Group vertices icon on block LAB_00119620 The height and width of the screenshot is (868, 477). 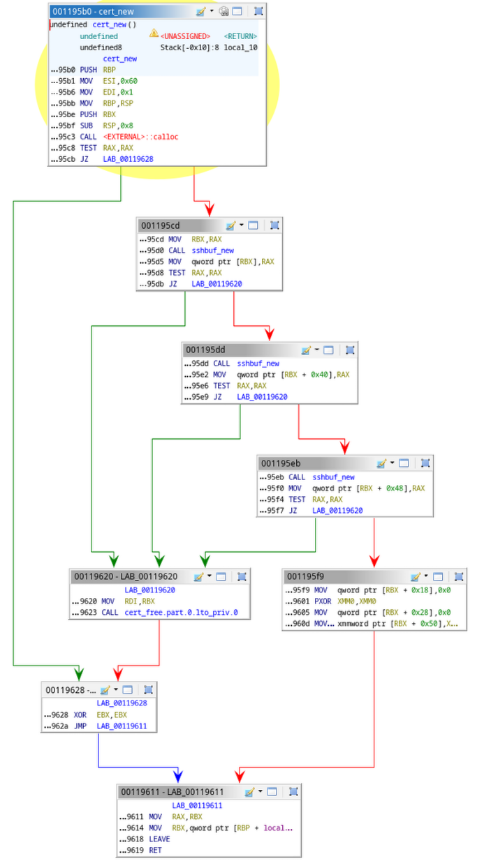coord(242,576)
